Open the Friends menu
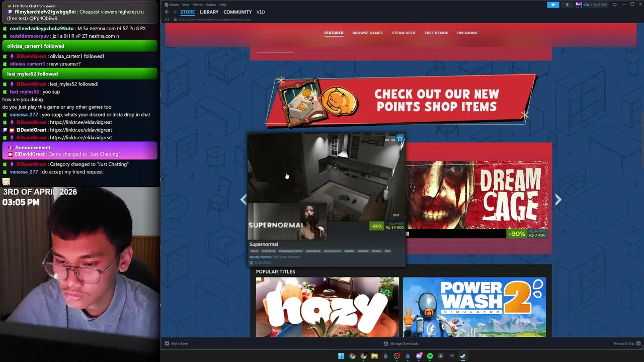This screenshot has height=362, width=644. click(197, 5)
